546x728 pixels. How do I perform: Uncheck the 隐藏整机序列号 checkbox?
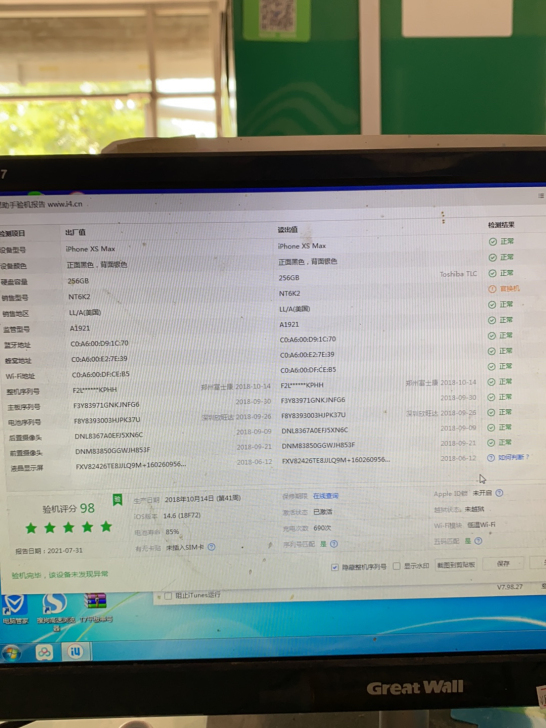[335, 567]
